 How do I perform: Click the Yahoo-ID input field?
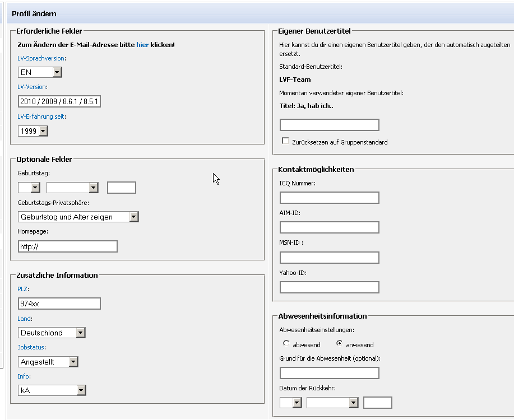[330, 288]
